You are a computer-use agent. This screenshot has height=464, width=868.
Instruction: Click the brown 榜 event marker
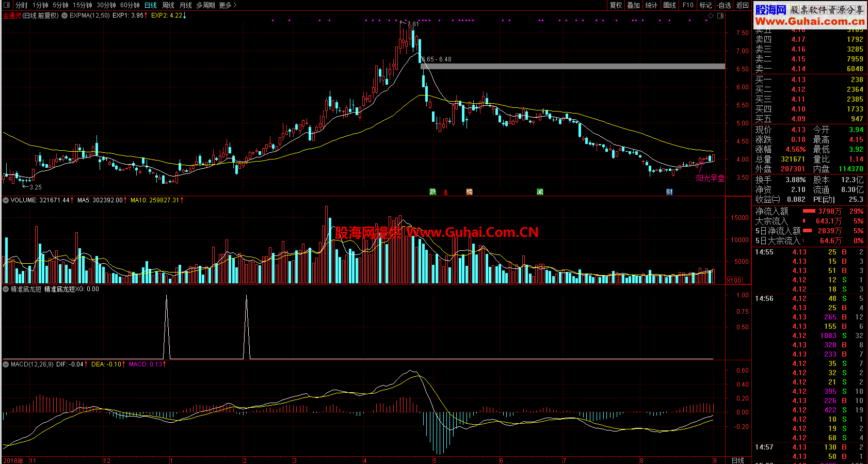click(470, 191)
